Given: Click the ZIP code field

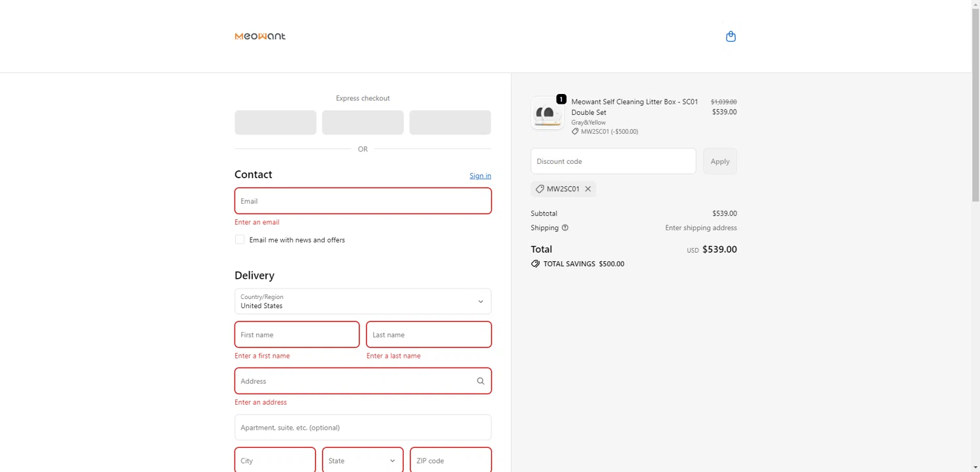Looking at the screenshot, I should 450,460.
